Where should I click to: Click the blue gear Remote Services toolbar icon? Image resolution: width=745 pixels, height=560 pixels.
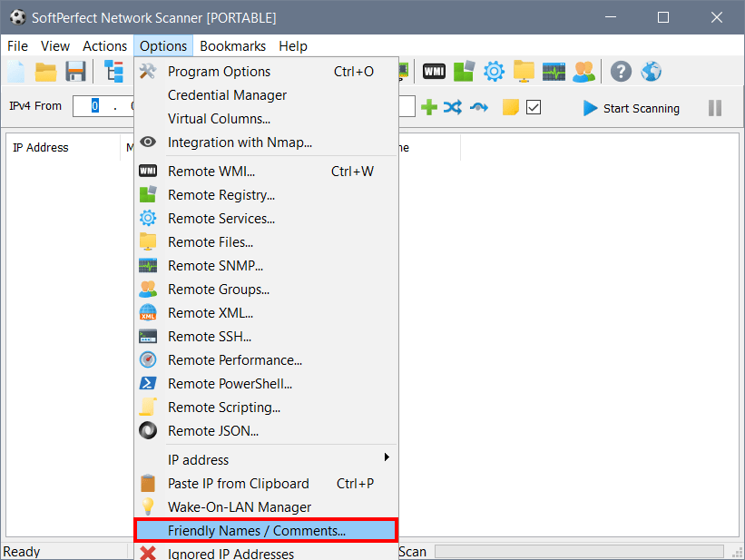[x=495, y=72]
